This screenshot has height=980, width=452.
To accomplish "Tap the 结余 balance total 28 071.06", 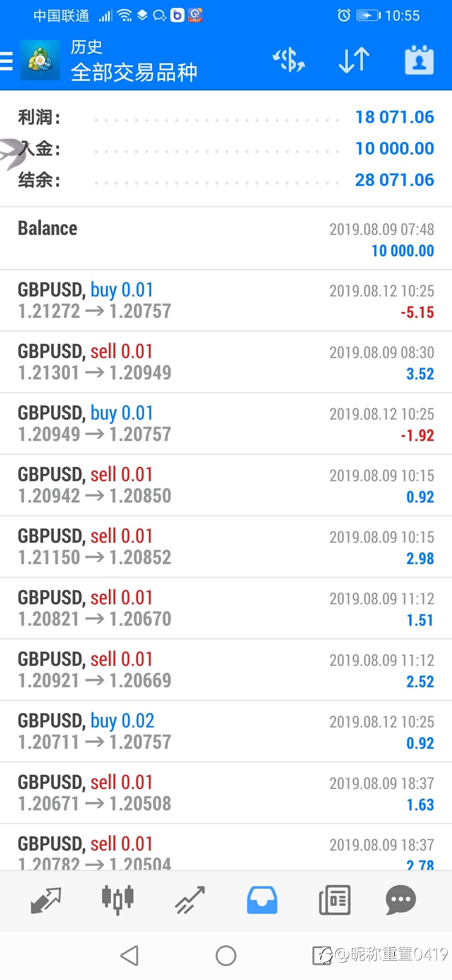I will [x=394, y=180].
